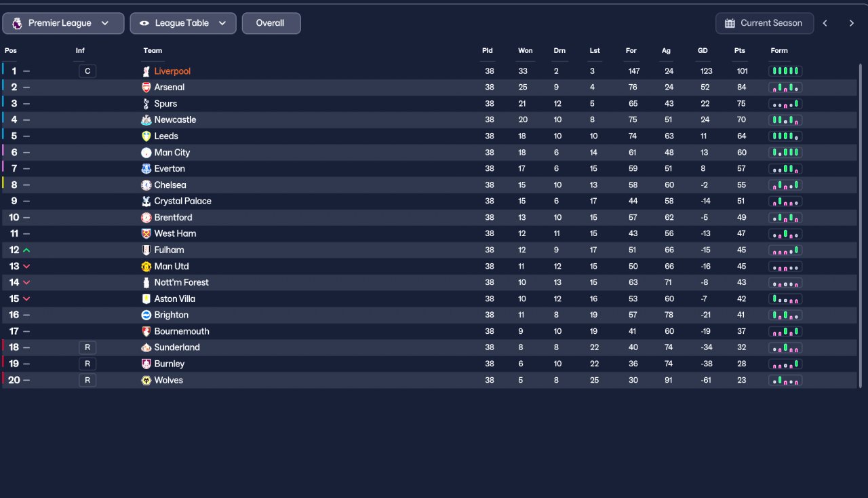868x498 pixels.
Task: Click Liverpool's form bar indicator
Action: pos(785,71)
